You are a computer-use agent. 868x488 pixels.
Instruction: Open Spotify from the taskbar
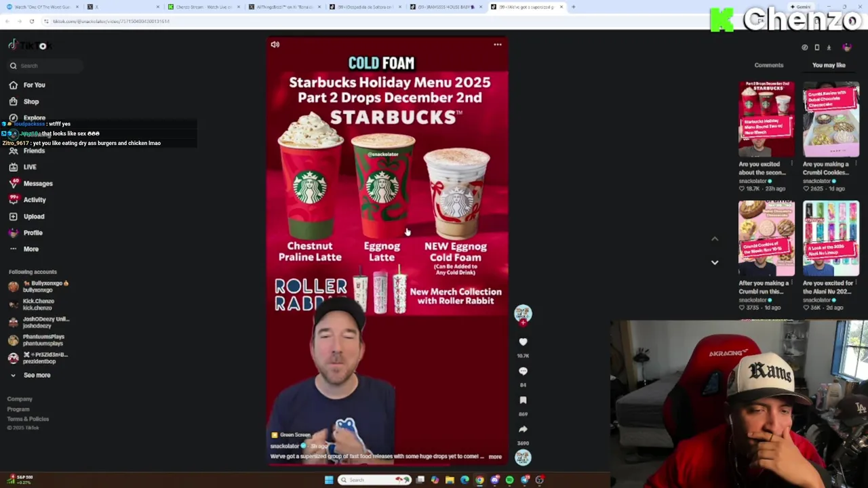tap(509, 480)
